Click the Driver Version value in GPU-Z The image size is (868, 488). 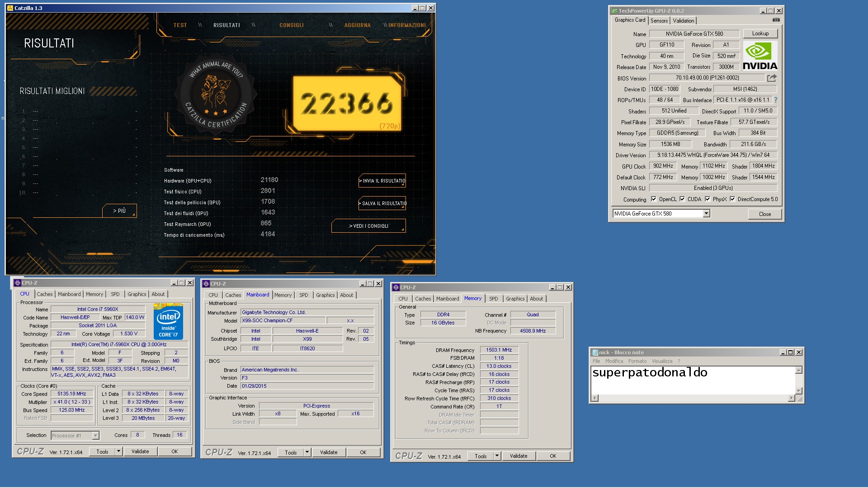click(713, 155)
